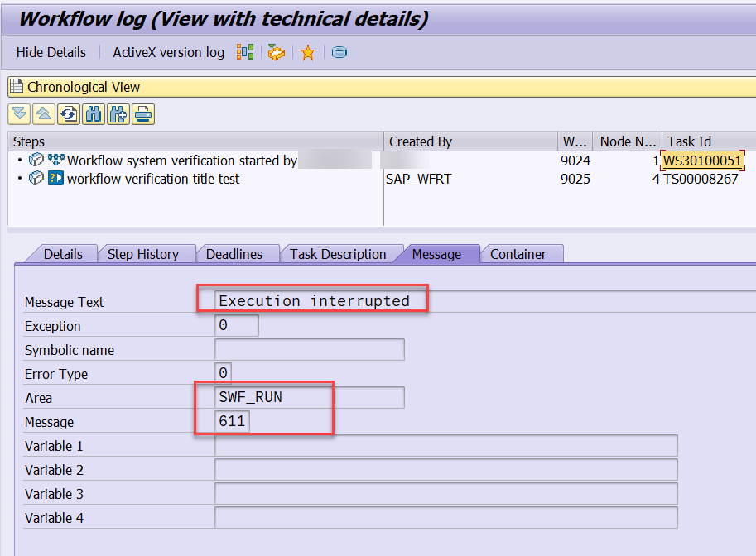Select the workflow verification title test row

(x=153, y=179)
